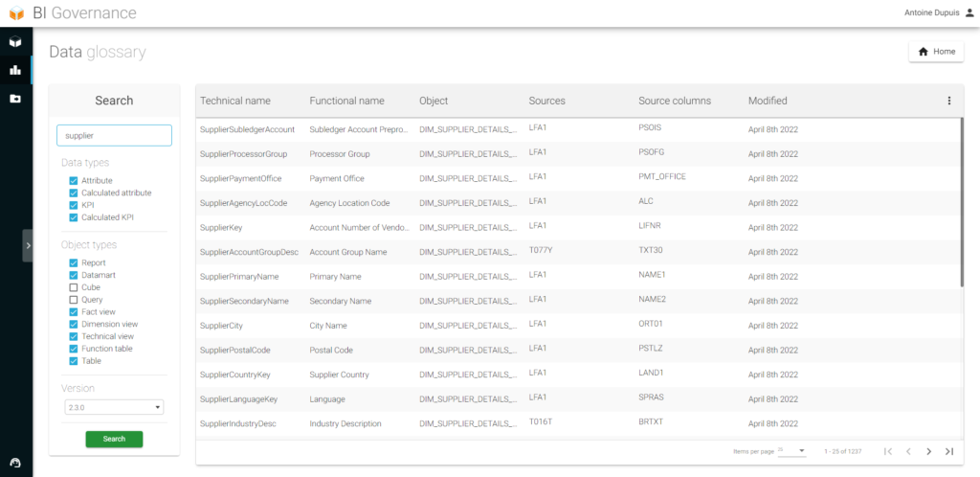Toggle the Function table checkbox

pos(73,349)
